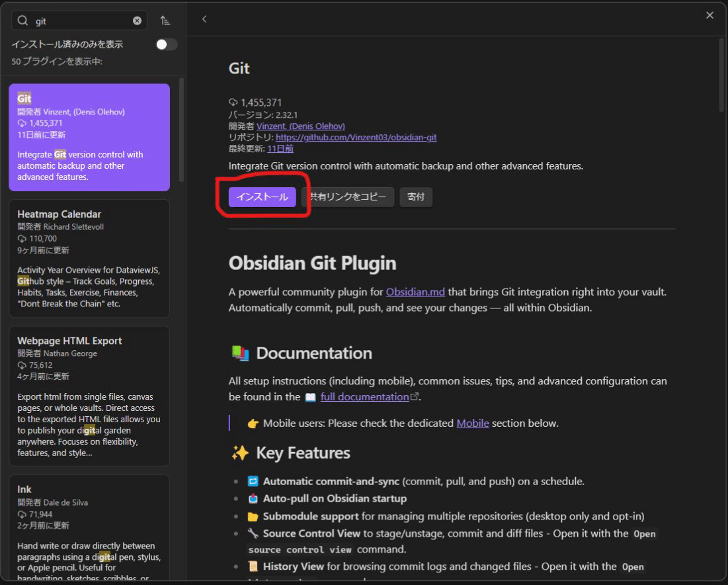Click the 開発者 Dale de Silva text
Image resolution: width=728 pixels, height=585 pixels.
pyautogui.click(x=52, y=502)
